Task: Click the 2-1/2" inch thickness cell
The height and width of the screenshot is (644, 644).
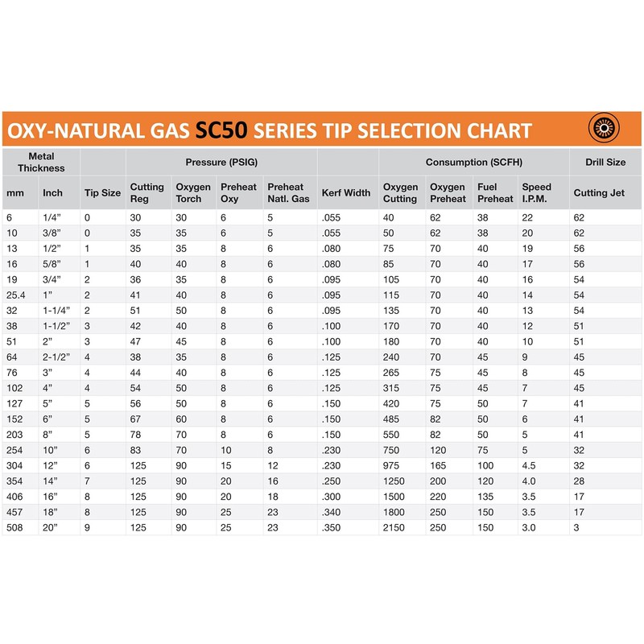Action: 56,355
